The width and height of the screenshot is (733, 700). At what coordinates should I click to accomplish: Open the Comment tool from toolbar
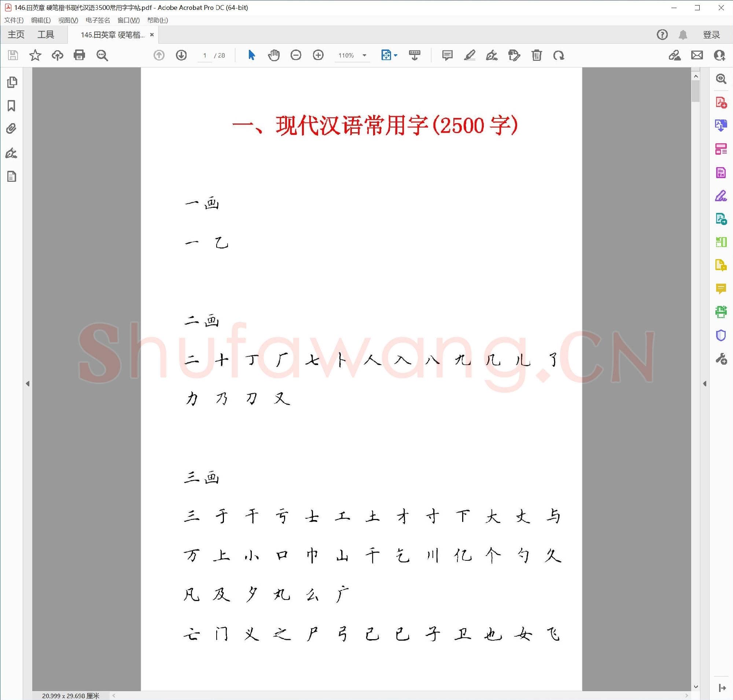(x=447, y=55)
